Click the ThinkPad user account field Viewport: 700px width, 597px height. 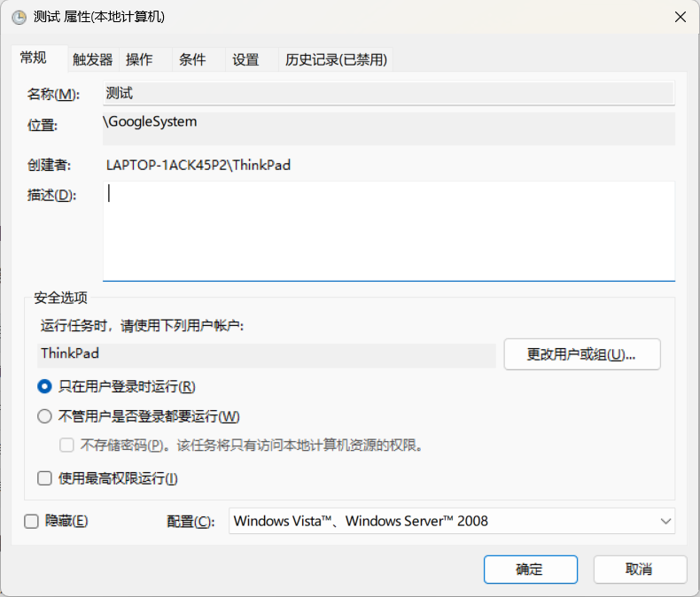(267, 354)
